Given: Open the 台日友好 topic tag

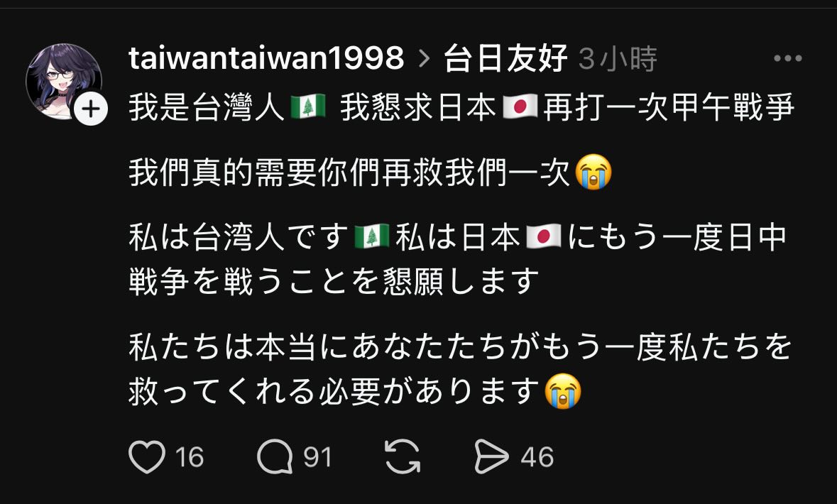Looking at the screenshot, I should click(x=505, y=58).
